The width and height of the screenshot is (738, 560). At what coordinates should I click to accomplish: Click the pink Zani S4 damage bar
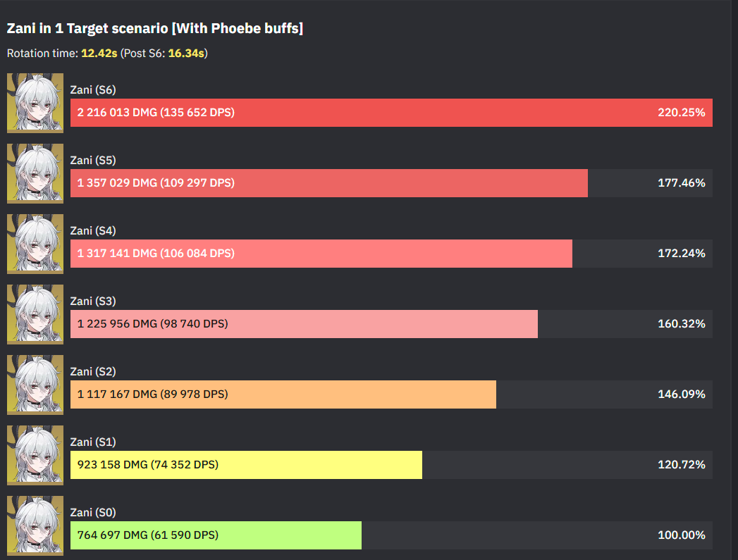[321, 254]
